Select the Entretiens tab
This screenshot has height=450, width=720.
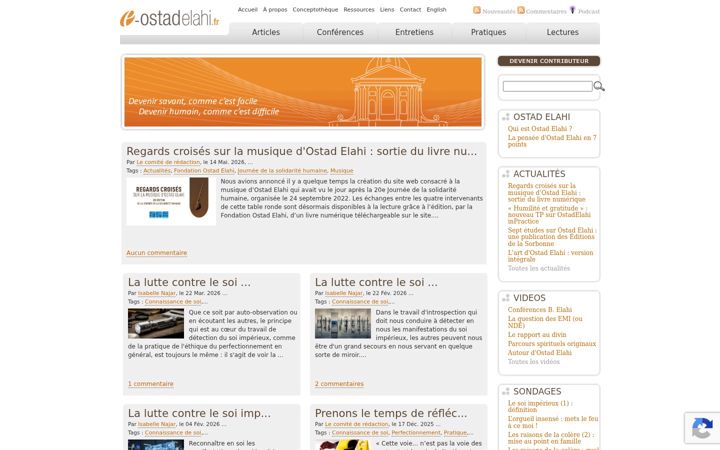point(414,32)
